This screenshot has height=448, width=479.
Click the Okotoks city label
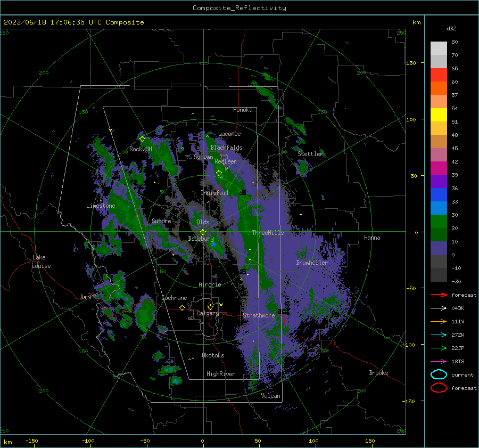(213, 355)
